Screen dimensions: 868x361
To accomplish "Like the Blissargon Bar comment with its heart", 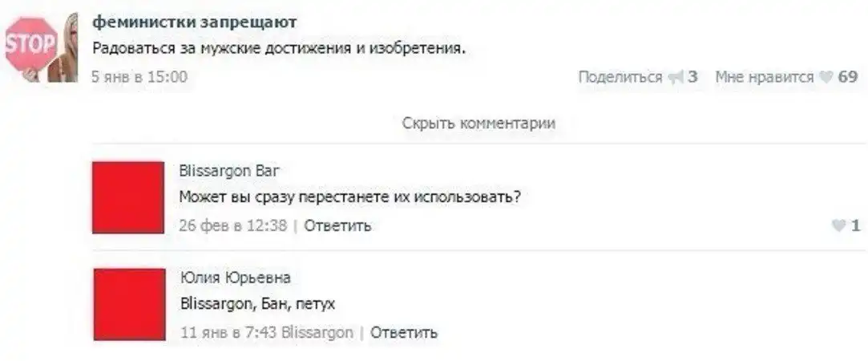I will pos(839,226).
